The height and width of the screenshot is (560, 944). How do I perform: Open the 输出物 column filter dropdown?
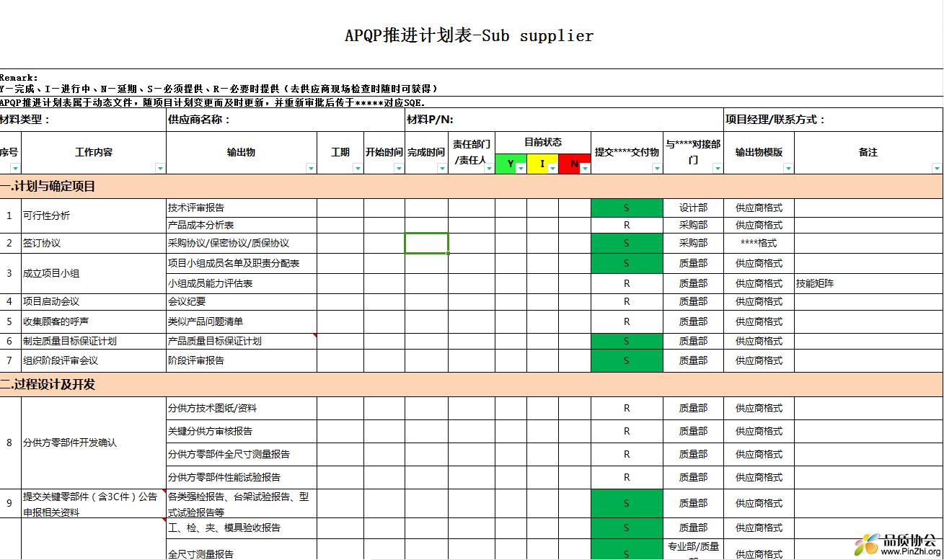tap(311, 168)
